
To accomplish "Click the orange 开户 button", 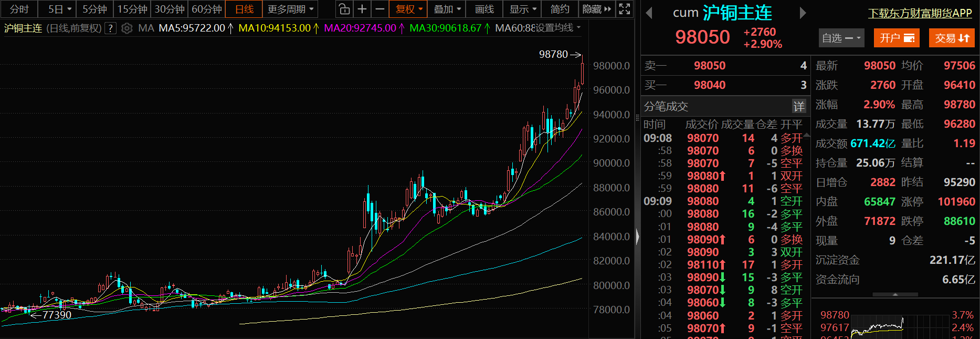I will [897, 38].
